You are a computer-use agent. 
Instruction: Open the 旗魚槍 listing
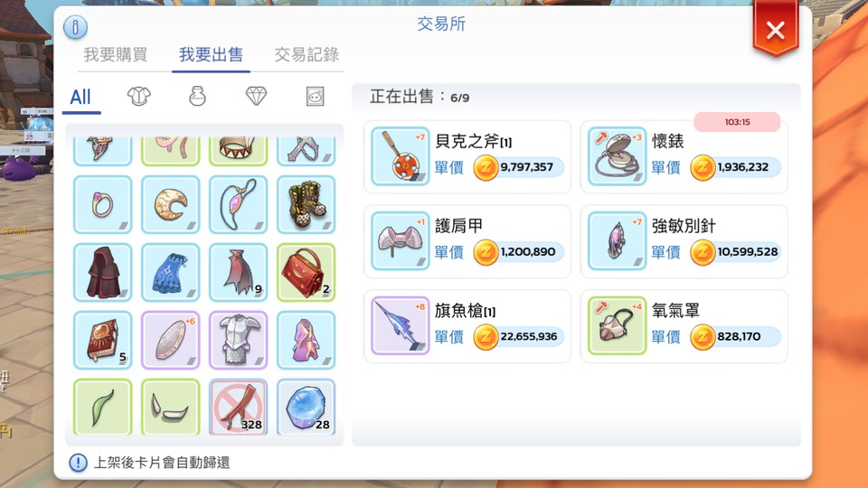[x=467, y=326]
